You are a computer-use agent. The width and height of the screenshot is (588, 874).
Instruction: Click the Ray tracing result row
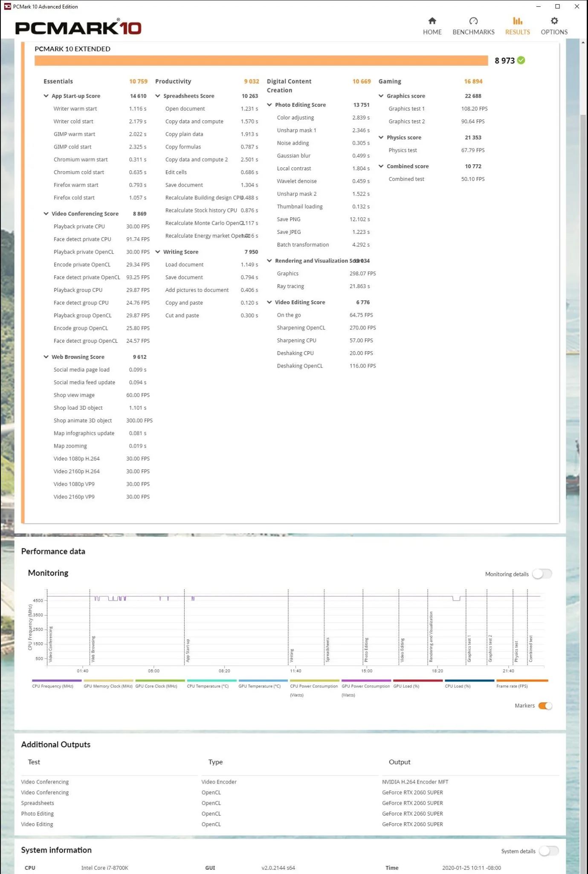(x=323, y=286)
